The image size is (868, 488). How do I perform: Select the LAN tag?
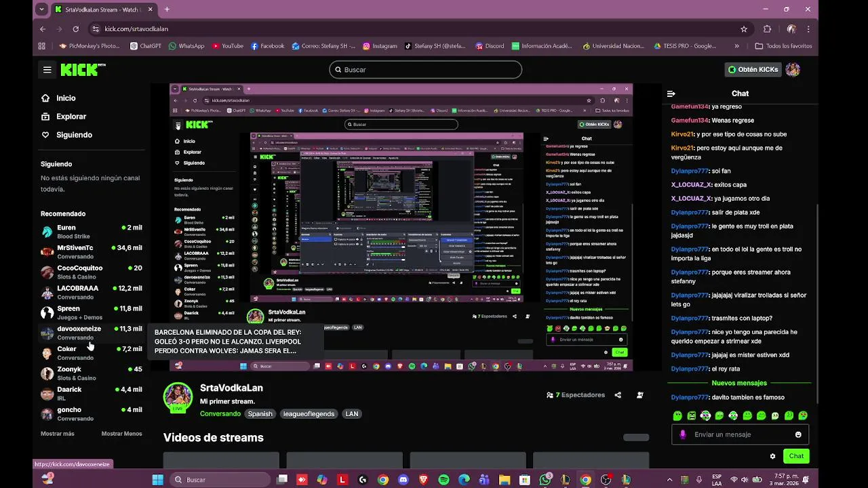351,413
